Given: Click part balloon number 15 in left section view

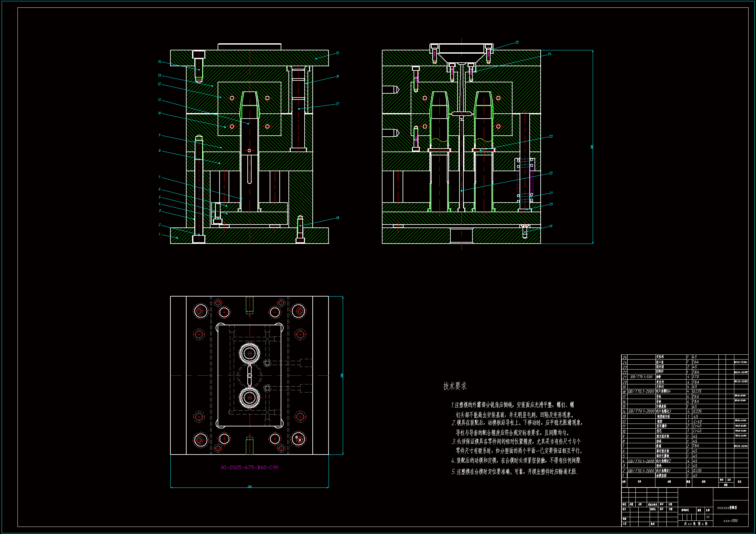Looking at the screenshot, I should (x=337, y=53).
